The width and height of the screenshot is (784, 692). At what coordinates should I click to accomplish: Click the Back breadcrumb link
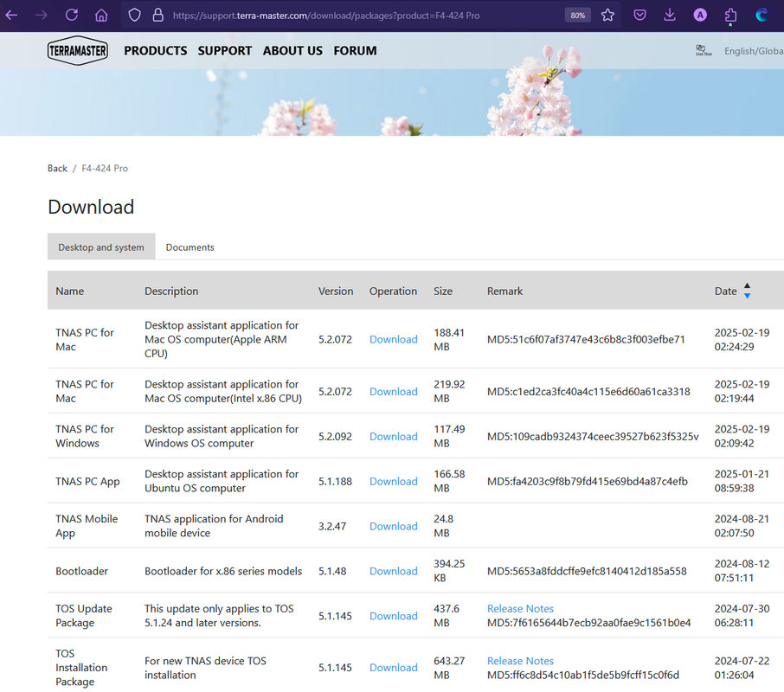click(x=57, y=169)
